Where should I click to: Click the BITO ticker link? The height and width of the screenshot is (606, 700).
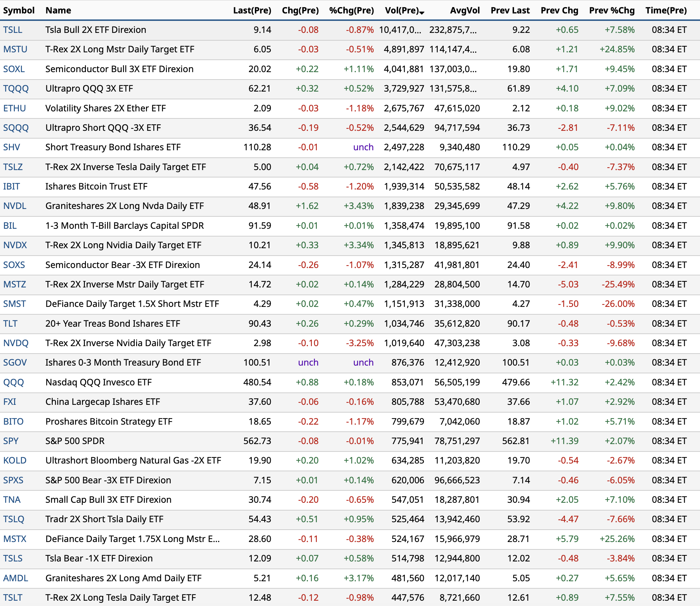(x=13, y=421)
